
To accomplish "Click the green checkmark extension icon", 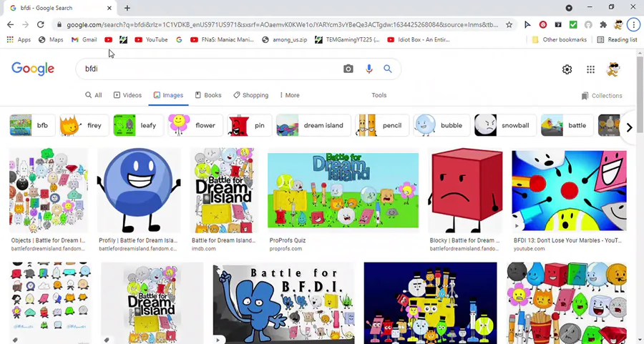I will point(573,24).
